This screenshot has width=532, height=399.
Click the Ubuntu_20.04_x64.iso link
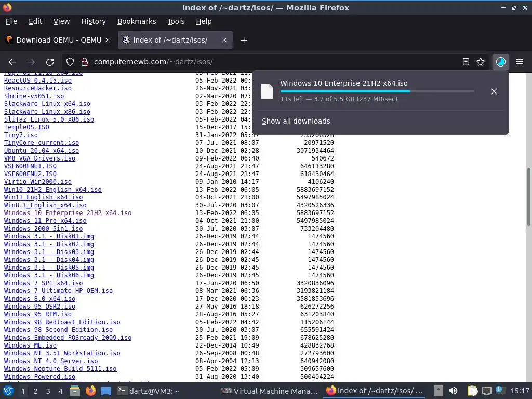click(42, 151)
